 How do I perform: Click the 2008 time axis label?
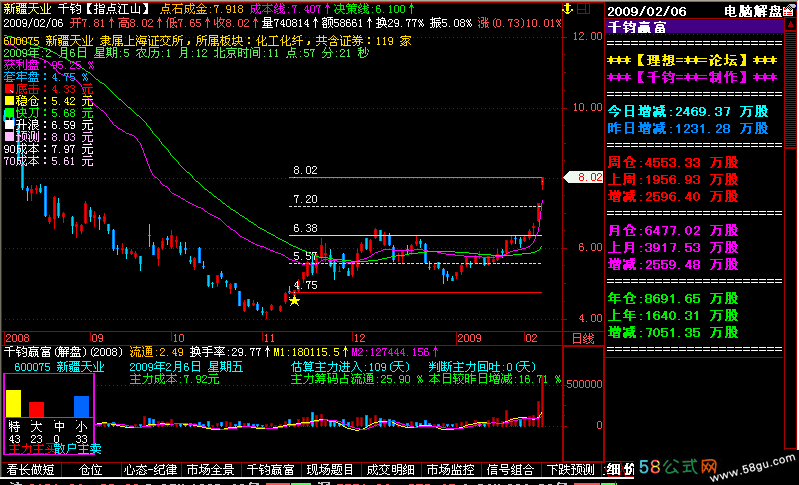coord(17,338)
